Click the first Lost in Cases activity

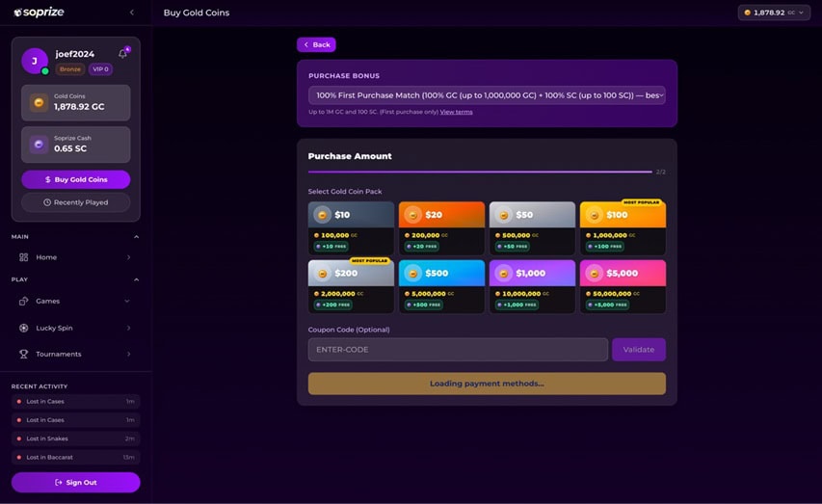pos(75,401)
